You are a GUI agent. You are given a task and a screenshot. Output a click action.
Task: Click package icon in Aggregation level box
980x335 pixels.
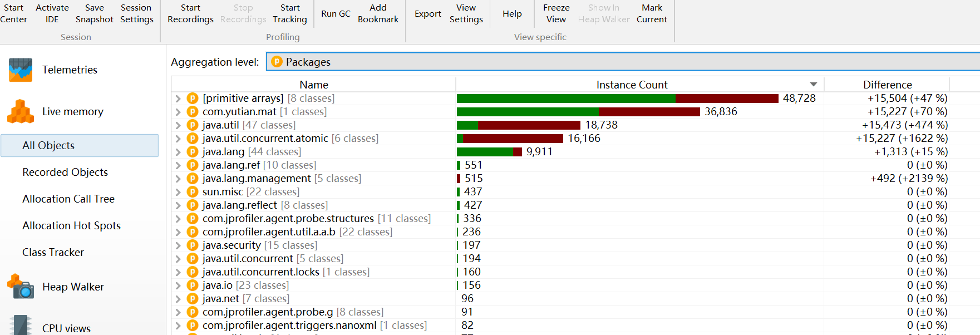point(277,62)
